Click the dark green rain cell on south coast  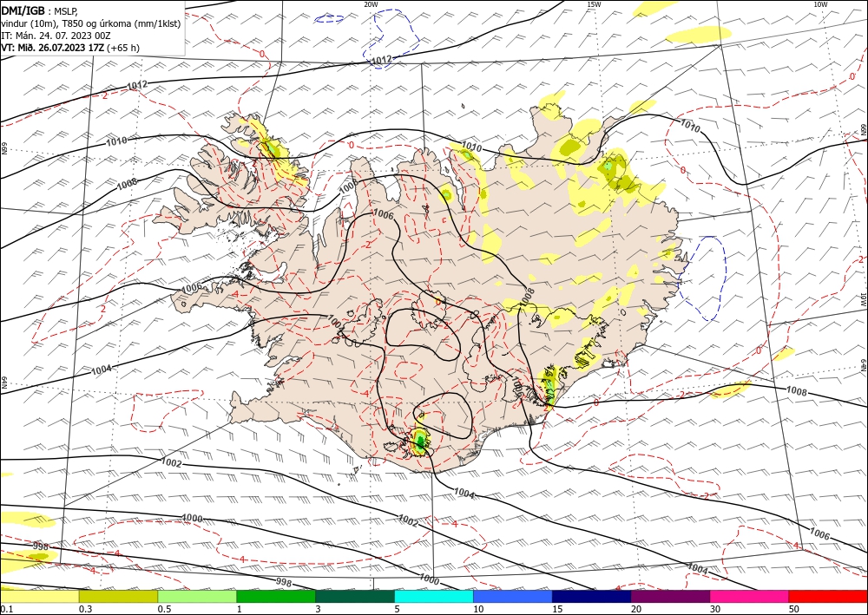coord(421,441)
